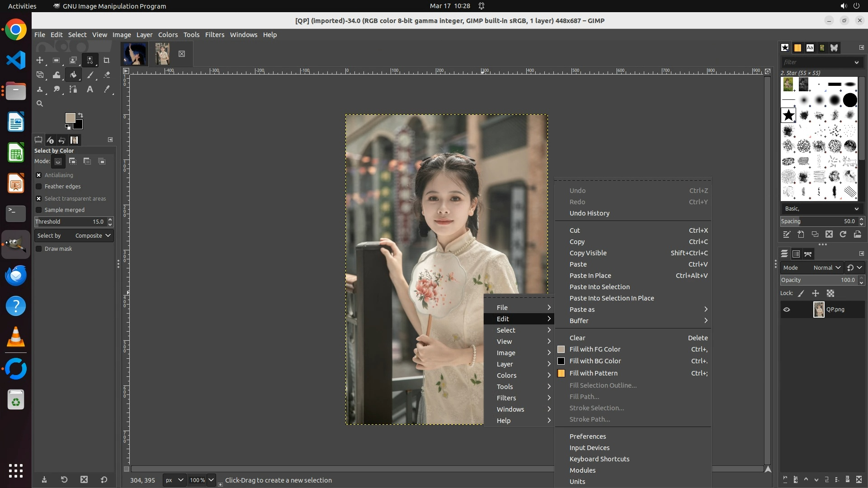
Task: Select the Crop tool
Action: click(107, 60)
